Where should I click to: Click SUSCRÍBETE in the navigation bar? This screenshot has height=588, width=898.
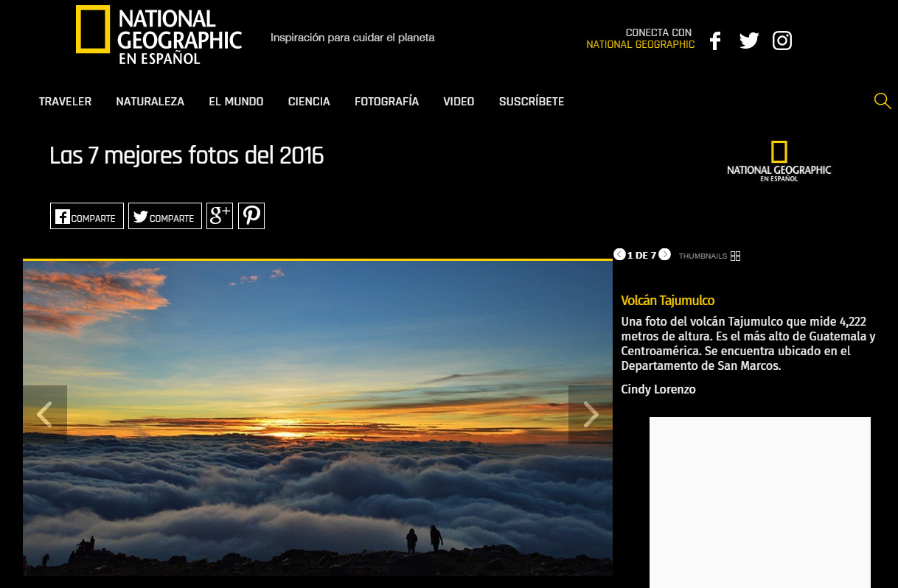coord(531,101)
